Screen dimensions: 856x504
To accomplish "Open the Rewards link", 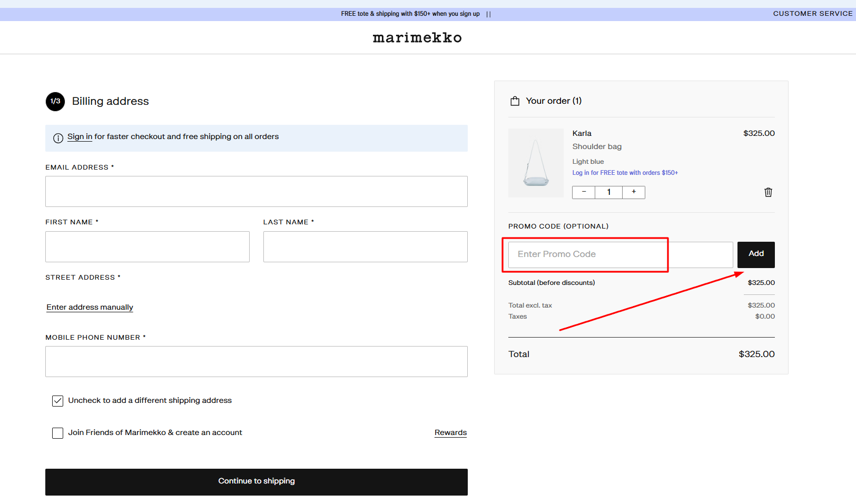I will tap(450, 432).
